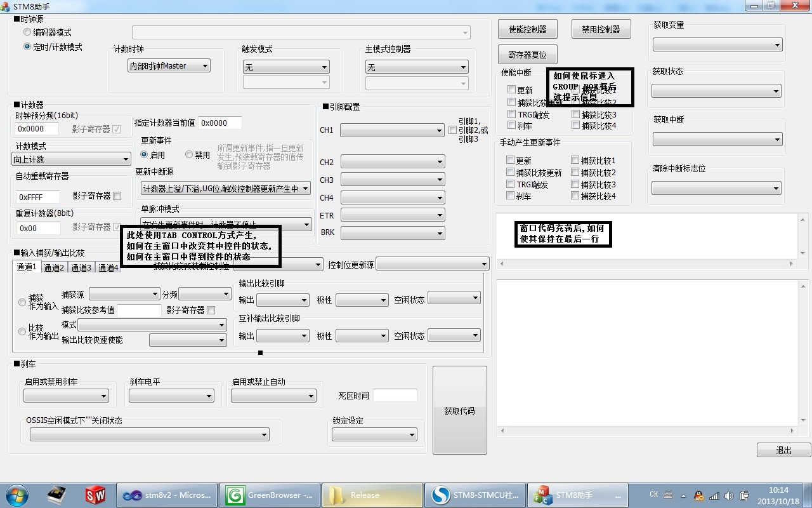
Task: Check 更新 under 使能中断
Action: 512,90
